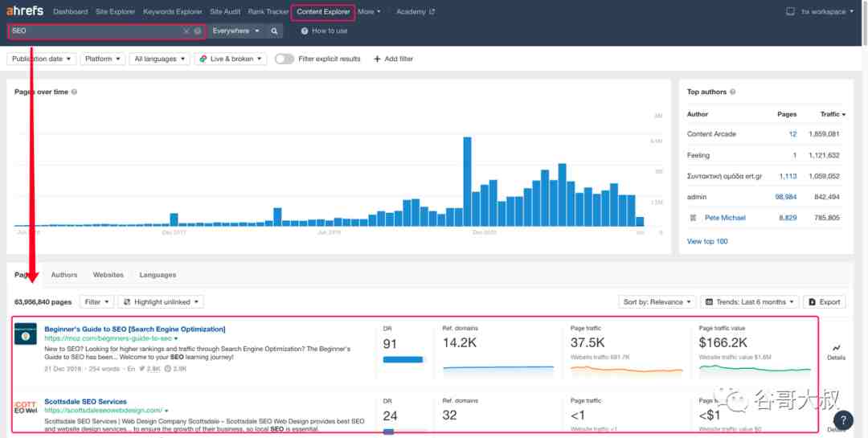
Task: Click tallest bar in Pages over time chart
Action: (467, 182)
